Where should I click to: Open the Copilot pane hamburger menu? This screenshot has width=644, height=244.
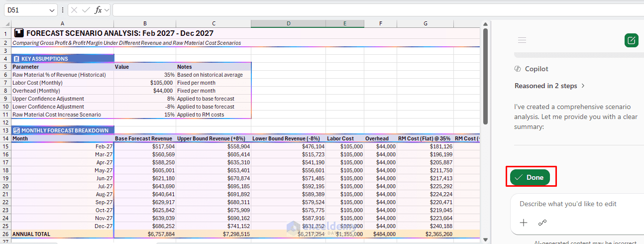point(522,40)
